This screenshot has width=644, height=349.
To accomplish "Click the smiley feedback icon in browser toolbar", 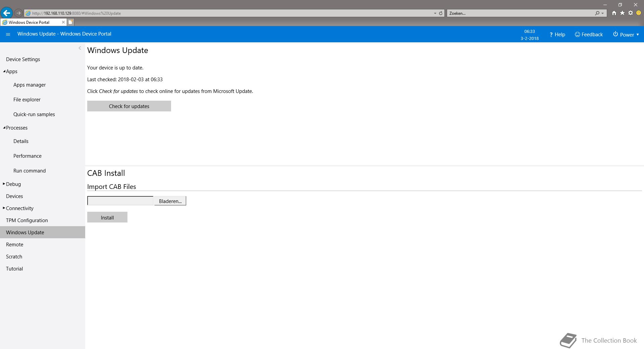I will (x=639, y=13).
